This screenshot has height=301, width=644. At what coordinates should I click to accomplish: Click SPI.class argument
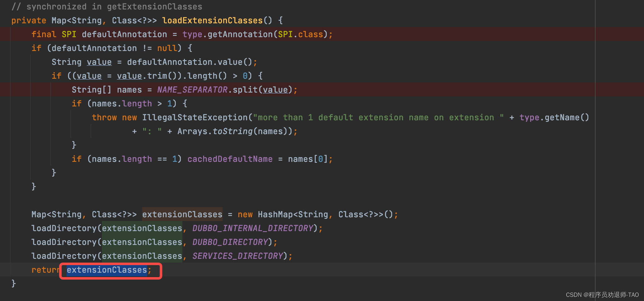(x=300, y=34)
